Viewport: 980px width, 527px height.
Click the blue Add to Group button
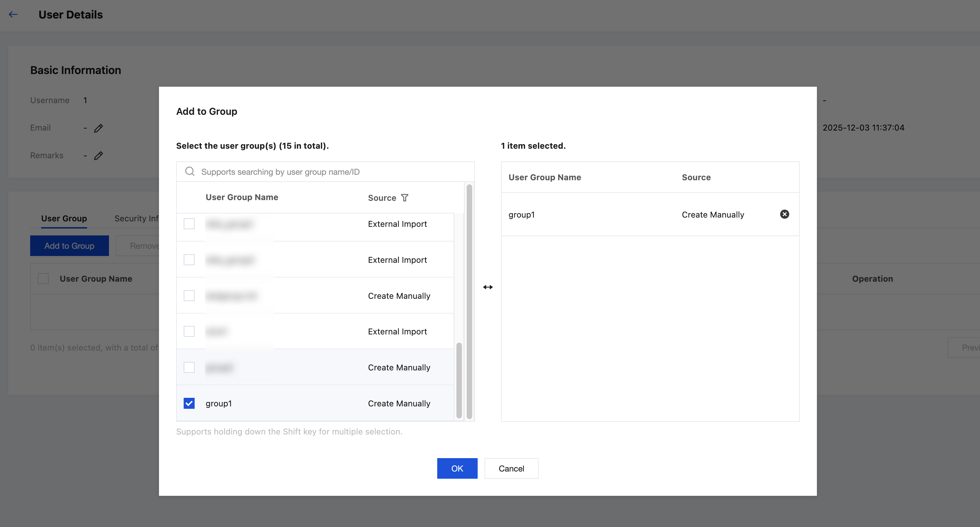[x=69, y=246]
